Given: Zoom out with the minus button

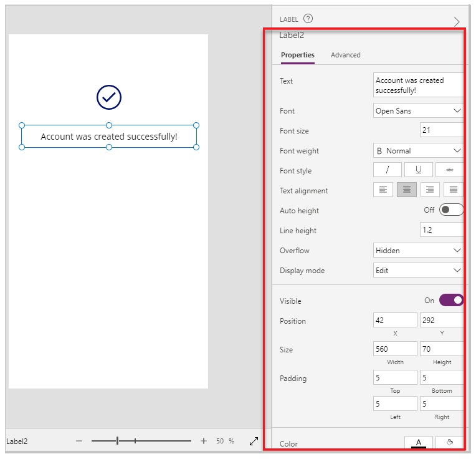Looking at the screenshot, I should (x=79, y=441).
